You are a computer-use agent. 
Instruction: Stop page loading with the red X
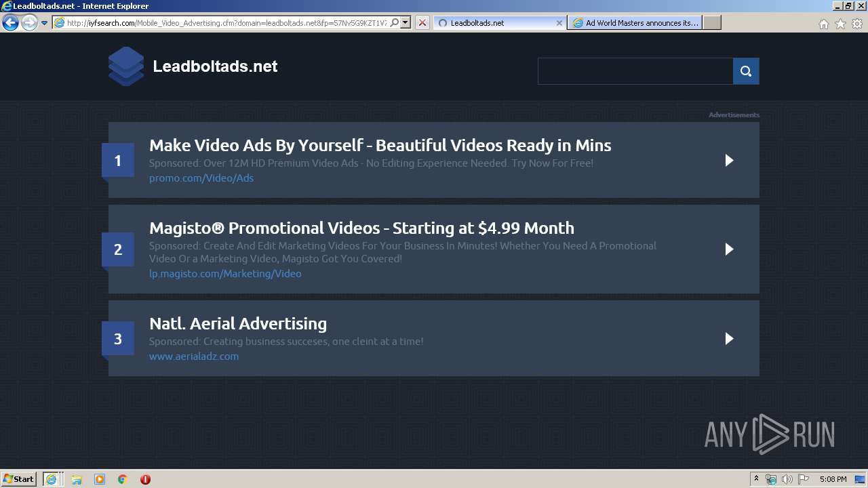[x=422, y=23]
